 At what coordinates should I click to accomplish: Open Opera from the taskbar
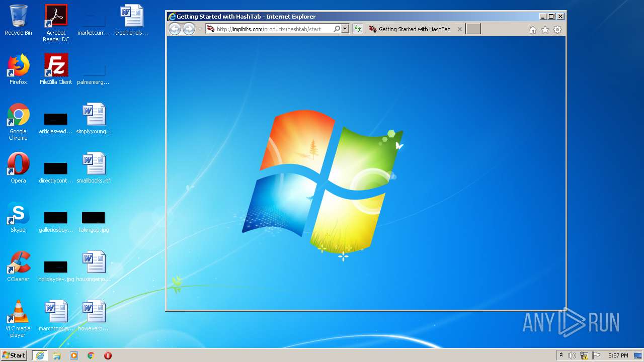pyautogui.click(x=108, y=355)
